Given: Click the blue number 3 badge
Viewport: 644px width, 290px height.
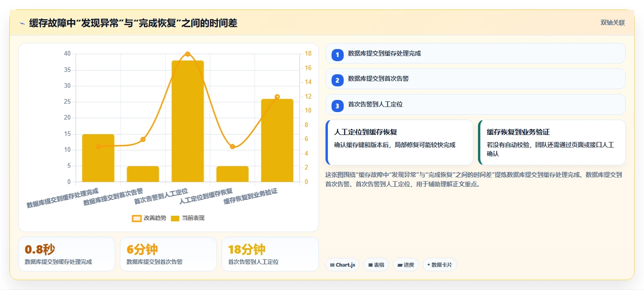Looking at the screenshot, I should point(338,106).
